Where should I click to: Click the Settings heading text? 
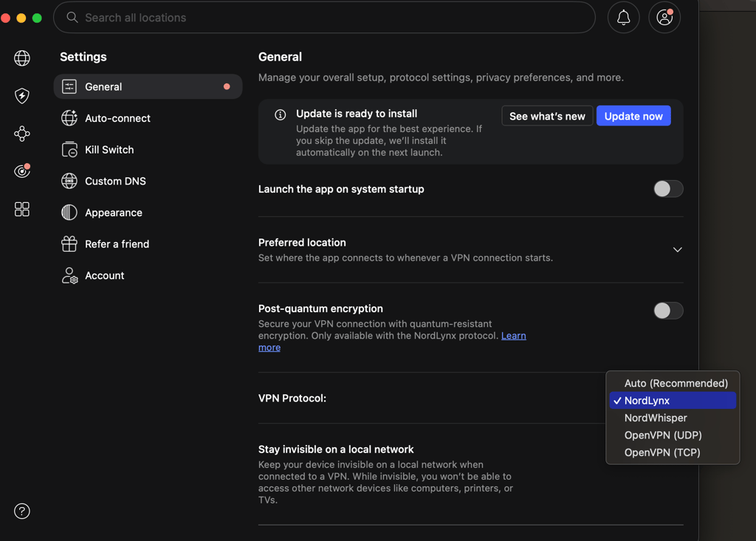(83, 57)
